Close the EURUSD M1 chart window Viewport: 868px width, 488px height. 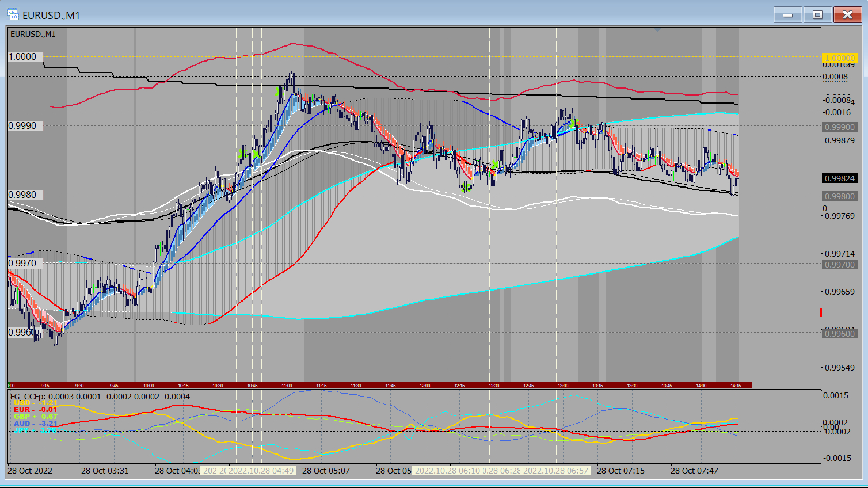pos(847,15)
